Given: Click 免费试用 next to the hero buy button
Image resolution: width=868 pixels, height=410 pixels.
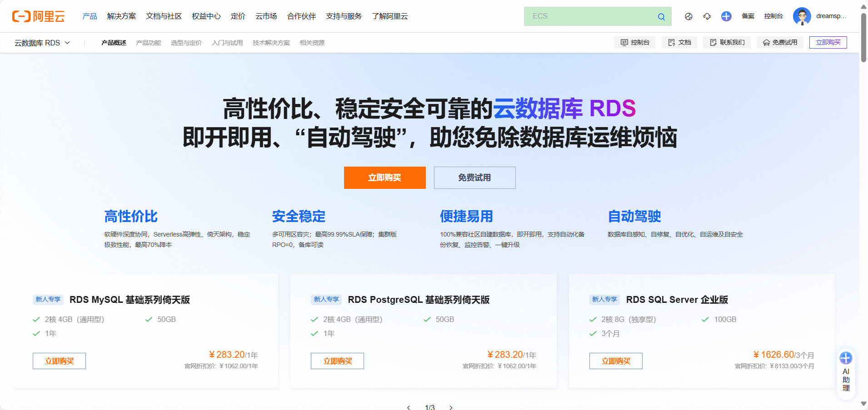Looking at the screenshot, I should (x=474, y=178).
